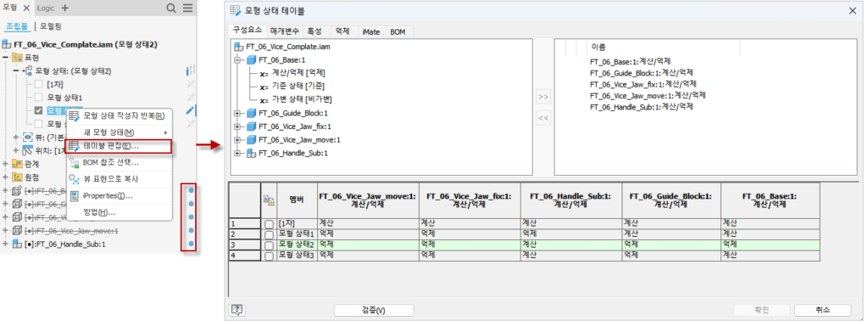This screenshot has height=326, width=868.
Task: Expand the 원점 folder
Action: (6, 177)
